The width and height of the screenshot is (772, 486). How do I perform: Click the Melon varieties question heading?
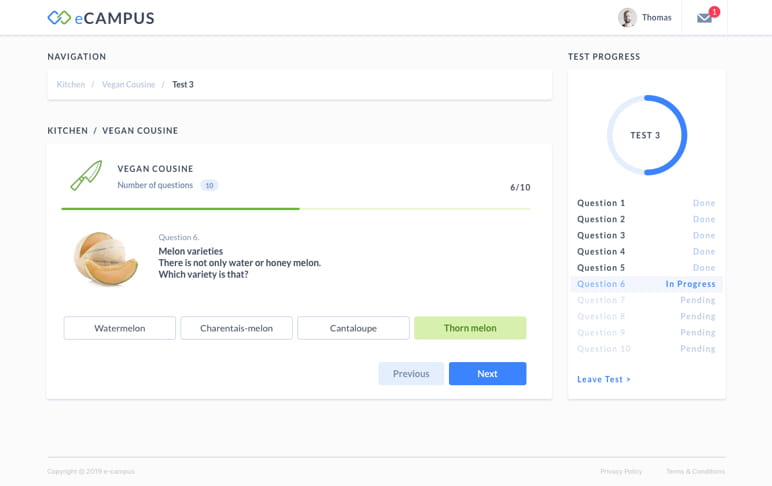pyautogui.click(x=191, y=251)
